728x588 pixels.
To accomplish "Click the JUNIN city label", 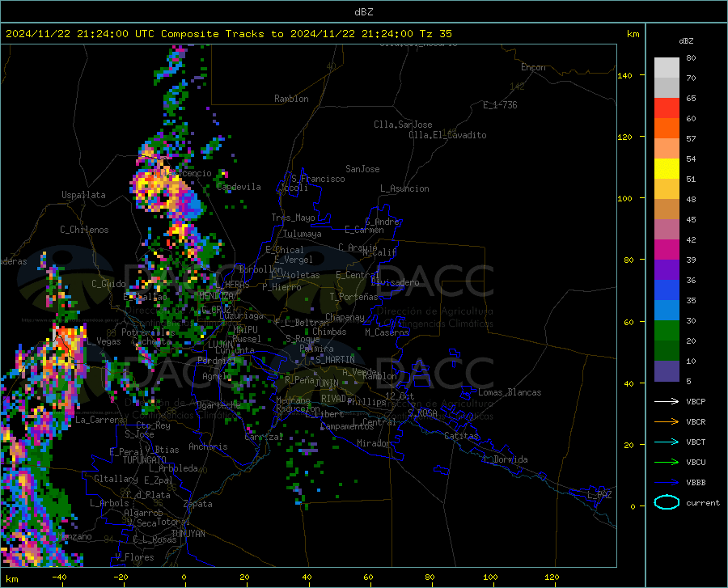I will click(x=327, y=383).
